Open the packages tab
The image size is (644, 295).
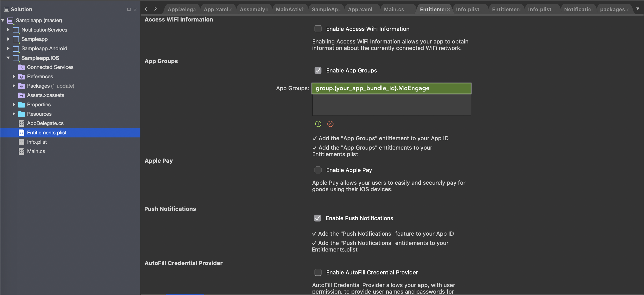tap(614, 10)
